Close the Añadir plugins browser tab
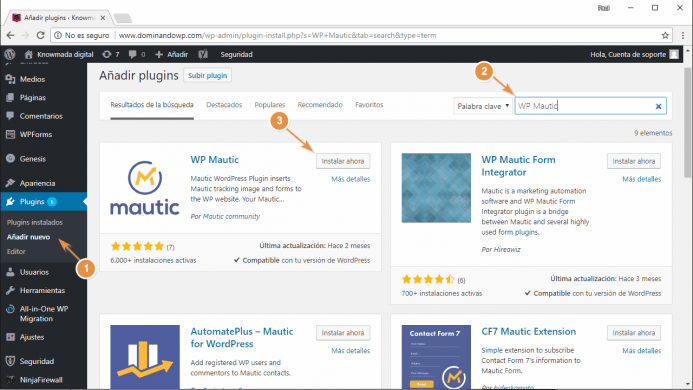This screenshot has height=390, width=693. [103, 18]
